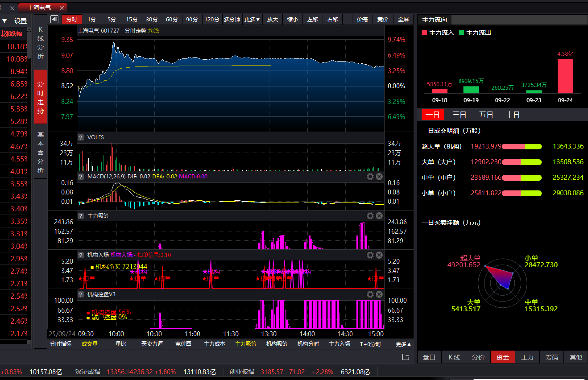
Task: Close the 机构控盘V3 indicator panel
Action: click(x=379, y=294)
